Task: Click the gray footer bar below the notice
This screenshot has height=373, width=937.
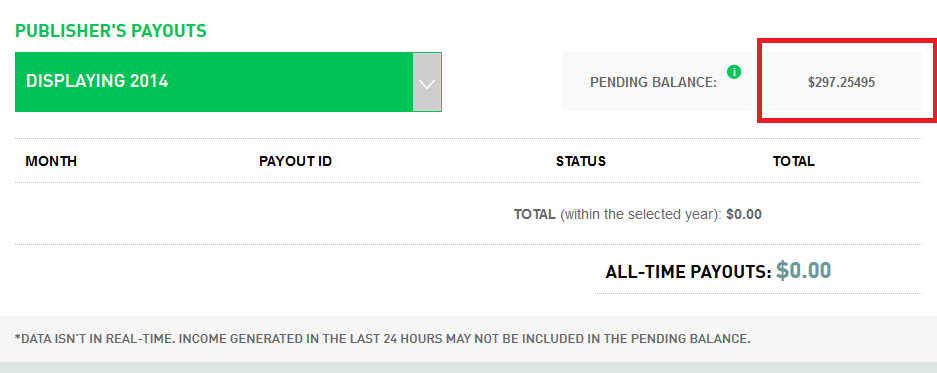Action: (x=468, y=367)
